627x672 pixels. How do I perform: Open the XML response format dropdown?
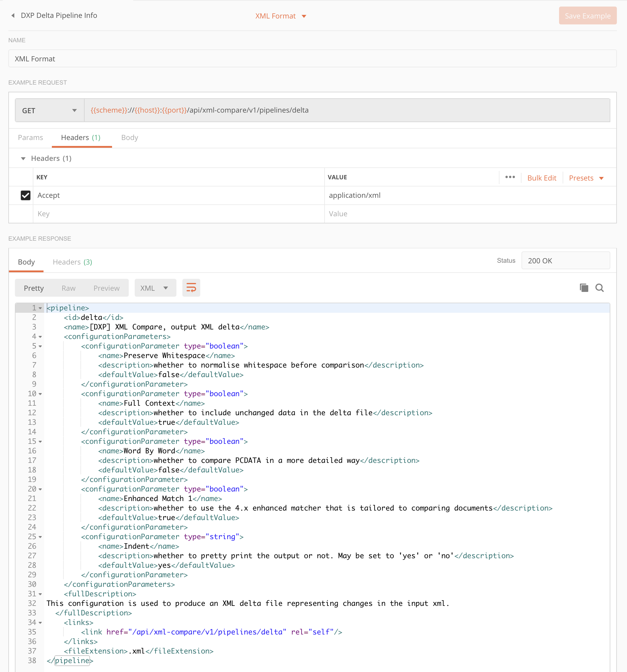coord(155,288)
